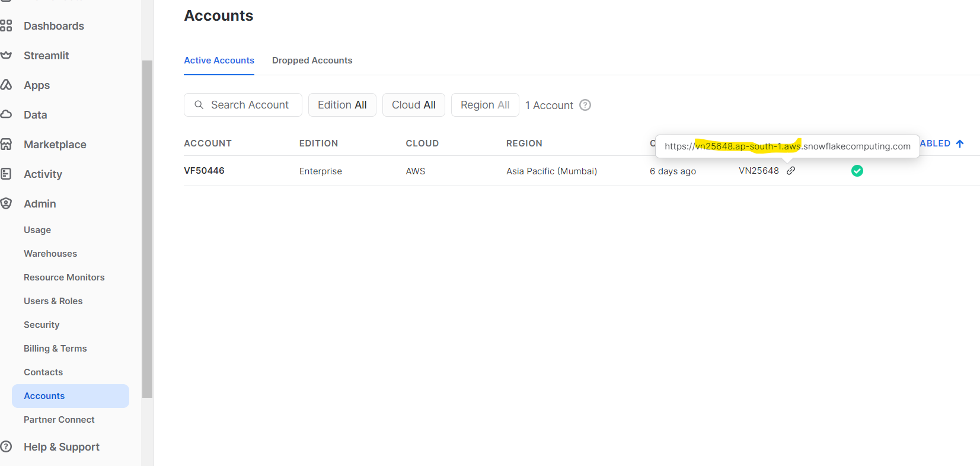Click the Marketplace storefront icon

[x=6, y=144]
